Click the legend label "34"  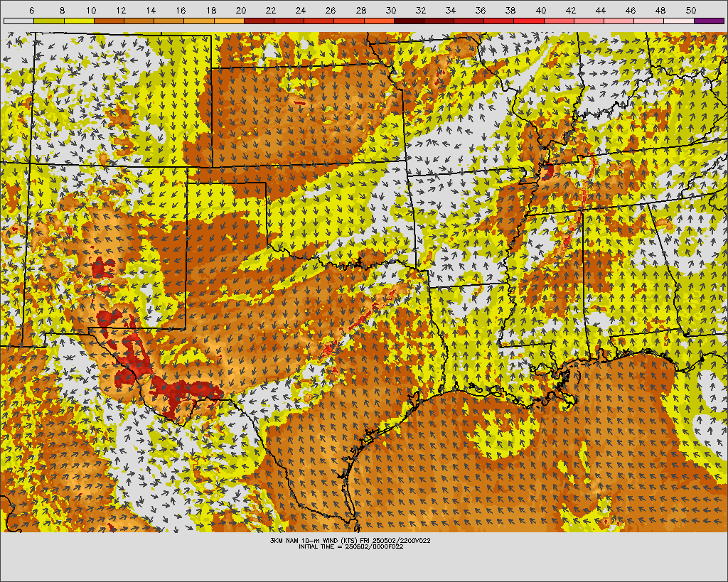(x=451, y=10)
